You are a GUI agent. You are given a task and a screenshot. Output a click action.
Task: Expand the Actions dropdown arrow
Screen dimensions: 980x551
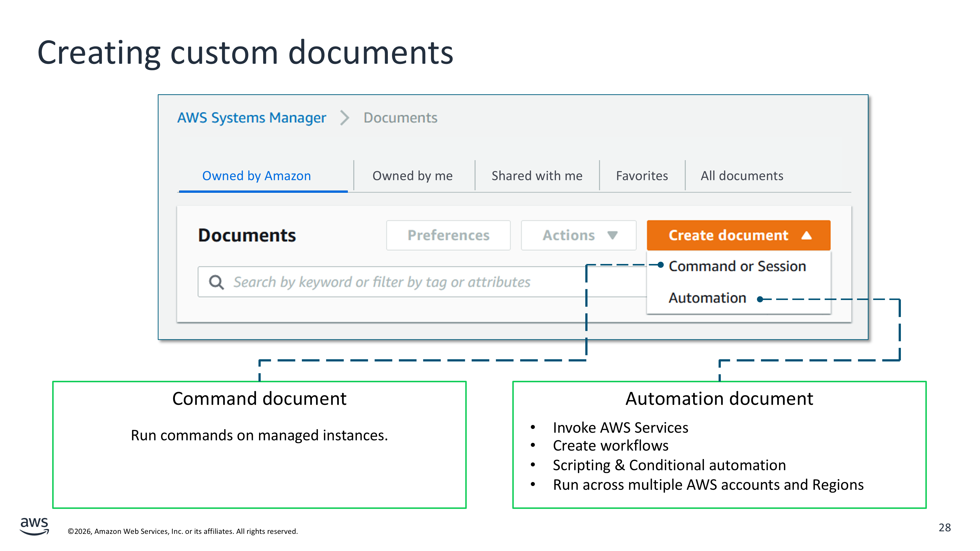coord(612,235)
